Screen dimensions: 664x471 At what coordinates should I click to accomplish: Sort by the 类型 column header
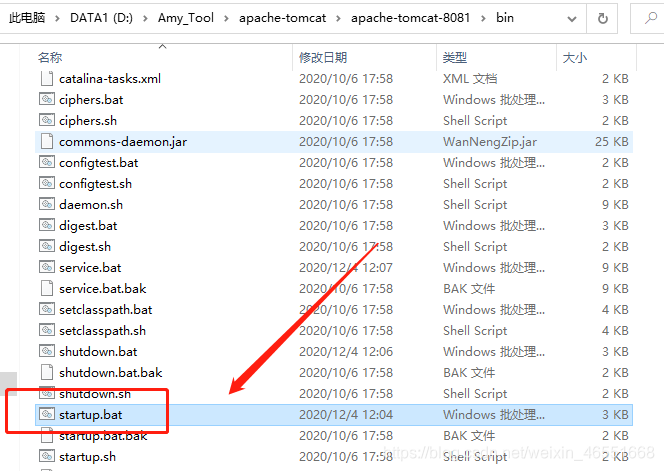pyautogui.click(x=454, y=57)
